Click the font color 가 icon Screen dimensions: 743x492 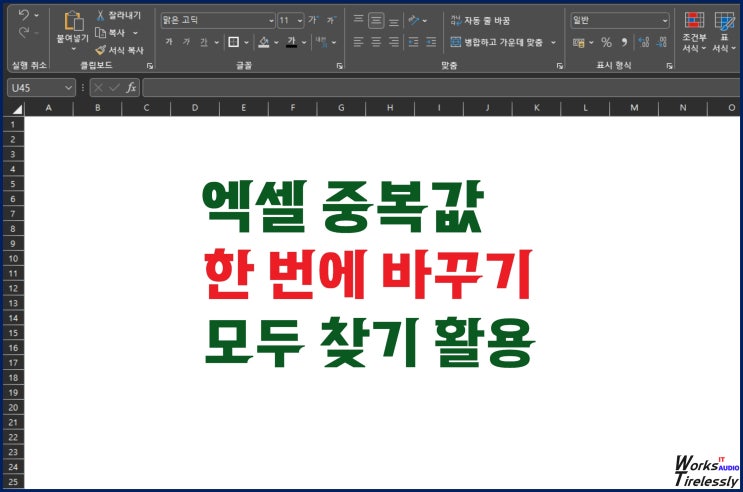click(x=291, y=42)
